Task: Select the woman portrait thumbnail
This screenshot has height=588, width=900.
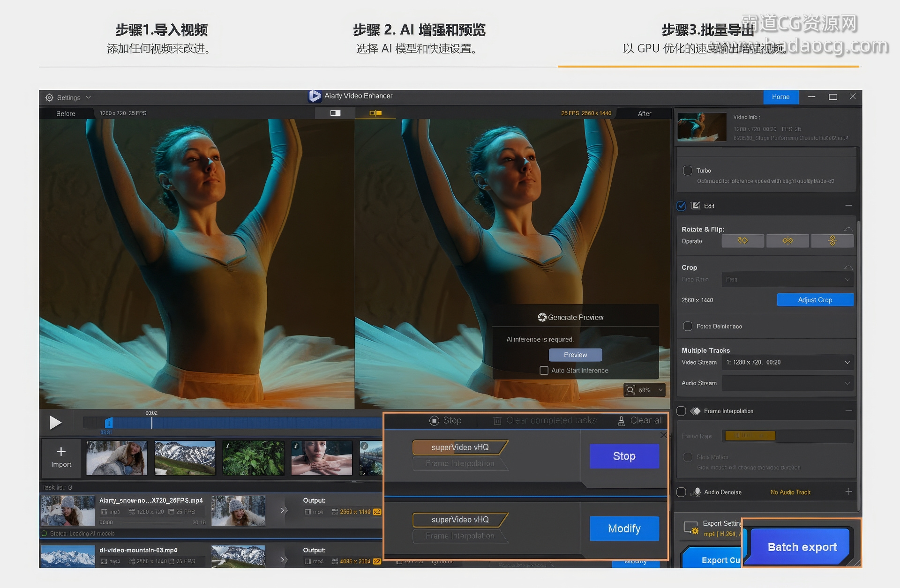Action: [322, 458]
